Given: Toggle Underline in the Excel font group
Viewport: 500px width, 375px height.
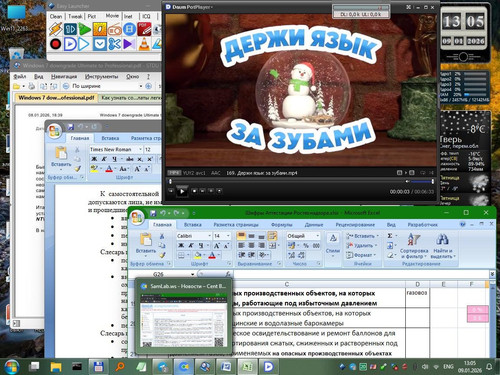Looking at the screenshot, I should click(201, 246).
